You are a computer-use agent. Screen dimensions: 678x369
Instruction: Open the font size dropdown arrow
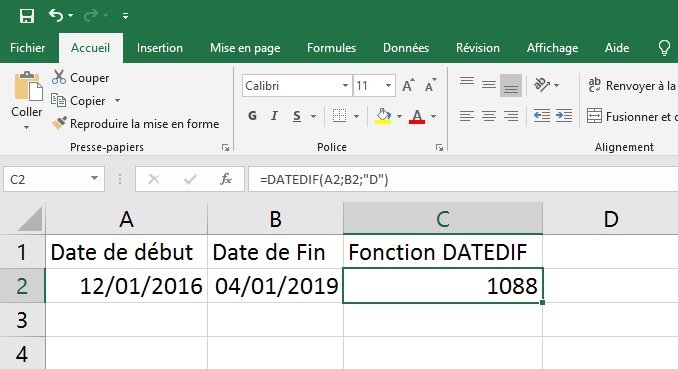(x=388, y=86)
